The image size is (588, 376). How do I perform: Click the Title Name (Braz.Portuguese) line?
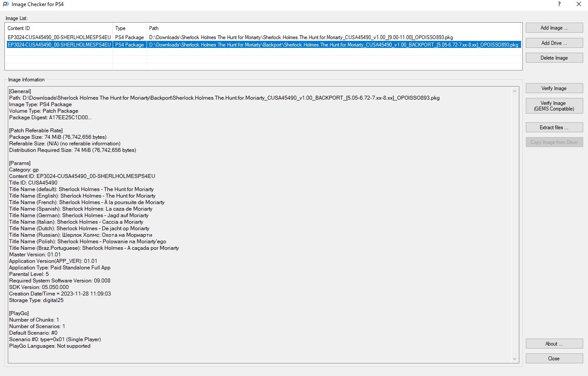(x=94, y=248)
